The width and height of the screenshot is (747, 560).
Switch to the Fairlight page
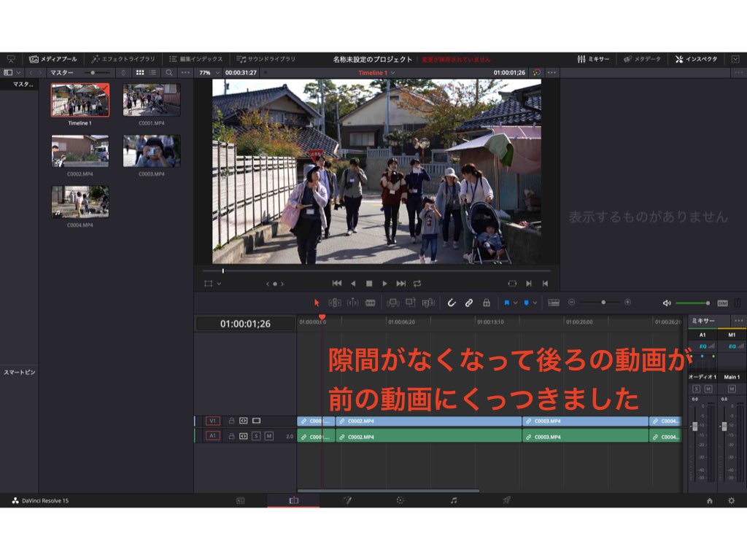tap(454, 500)
